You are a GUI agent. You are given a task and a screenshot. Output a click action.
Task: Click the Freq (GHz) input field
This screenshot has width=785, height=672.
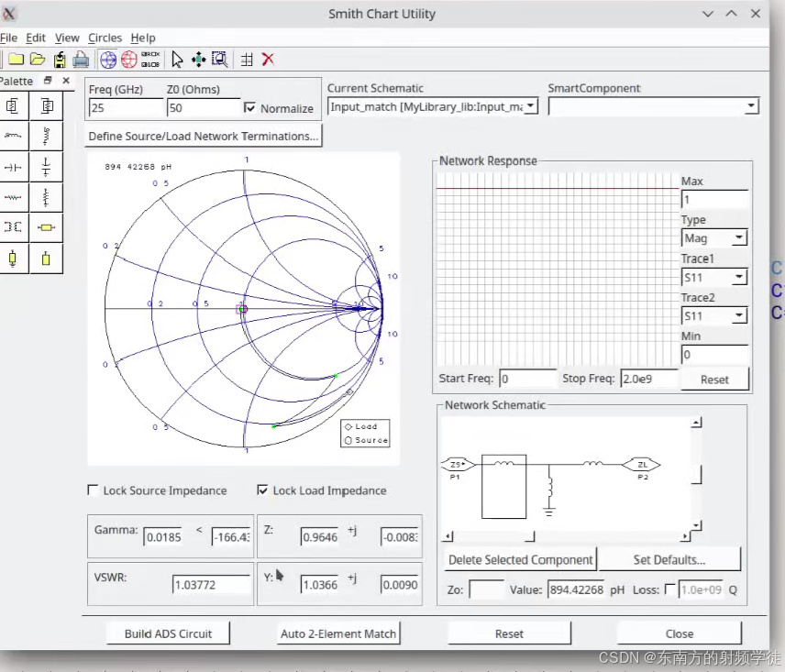(127, 107)
